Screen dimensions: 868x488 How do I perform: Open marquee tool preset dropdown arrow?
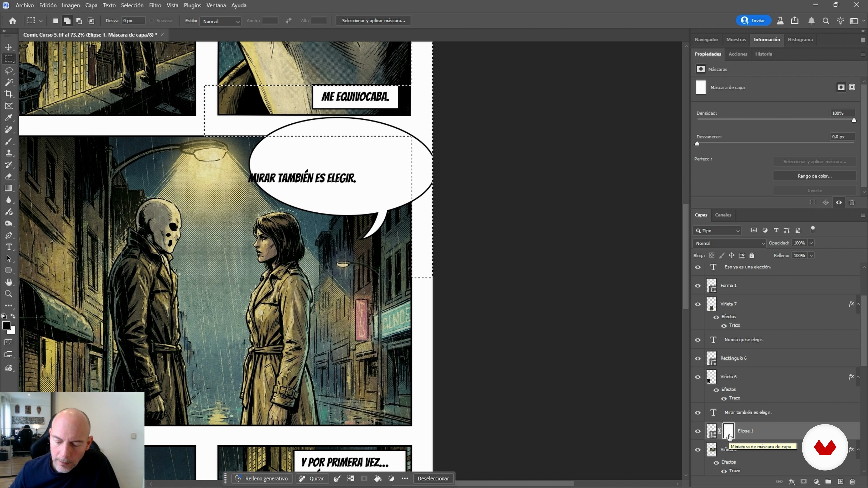[x=41, y=21]
